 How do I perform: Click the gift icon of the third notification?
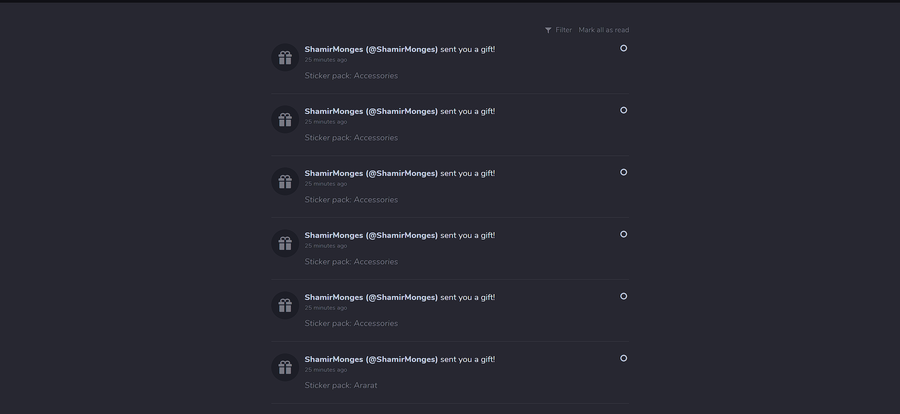(x=285, y=182)
